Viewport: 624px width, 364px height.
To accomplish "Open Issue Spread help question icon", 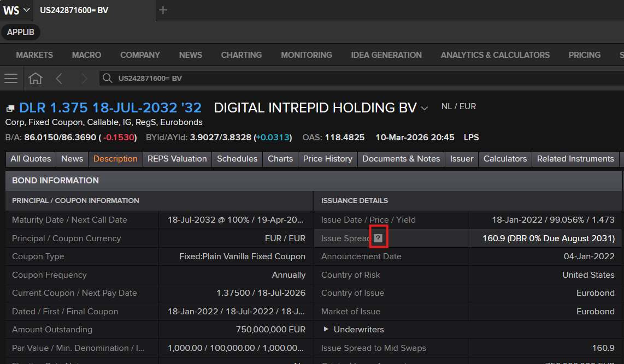I will click(378, 238).
